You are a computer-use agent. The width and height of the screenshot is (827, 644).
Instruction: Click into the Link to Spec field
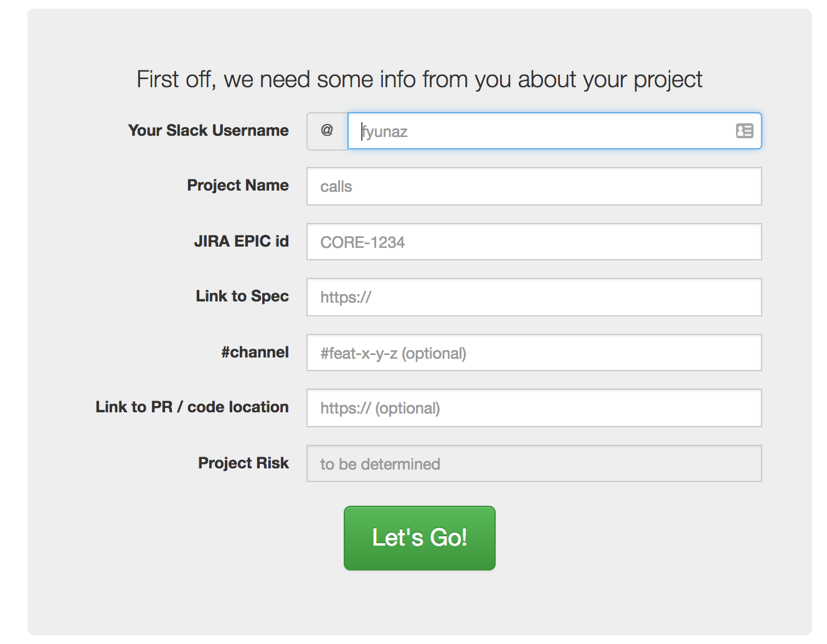[x=534, y=297]
